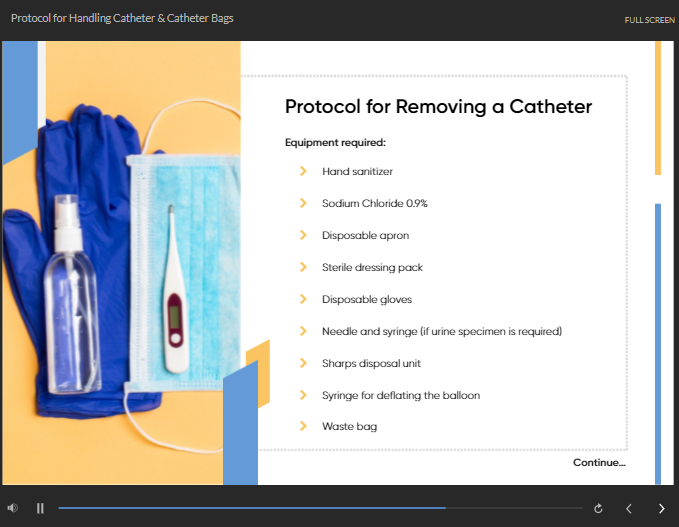Viewport: 679px width, 527px height.
Task: Click the course title 'Protocol for Handling Catheter & Catheter Bags'
Action: point(122,18)
